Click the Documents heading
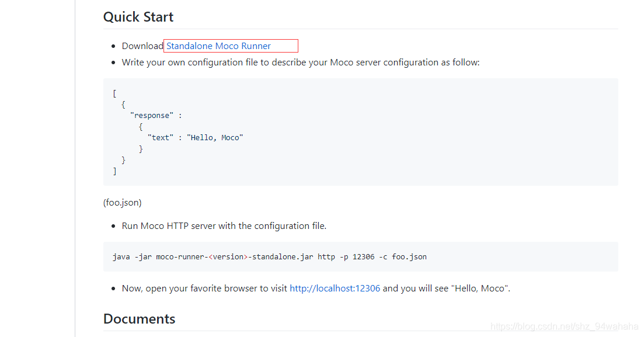 [139, 319]
